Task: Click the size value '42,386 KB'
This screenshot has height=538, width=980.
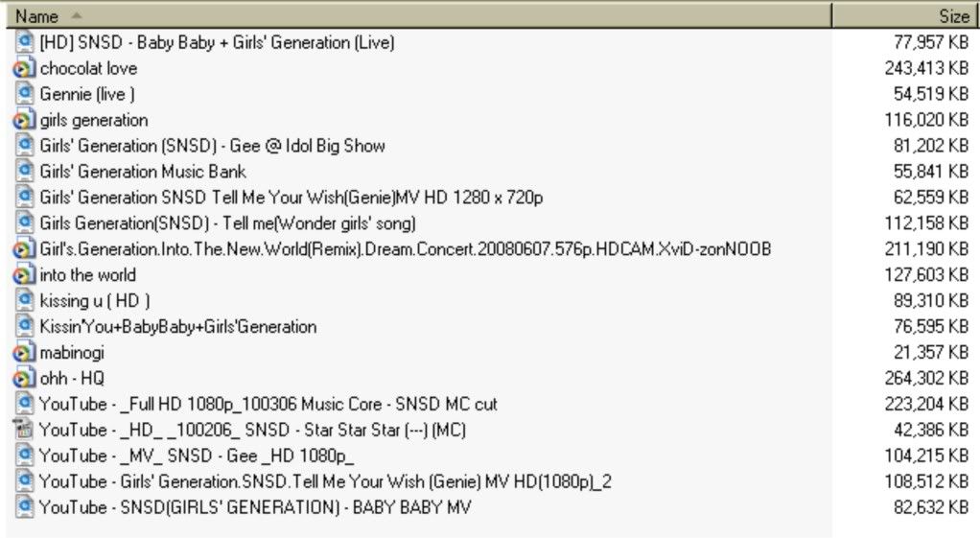Action: 931,430
